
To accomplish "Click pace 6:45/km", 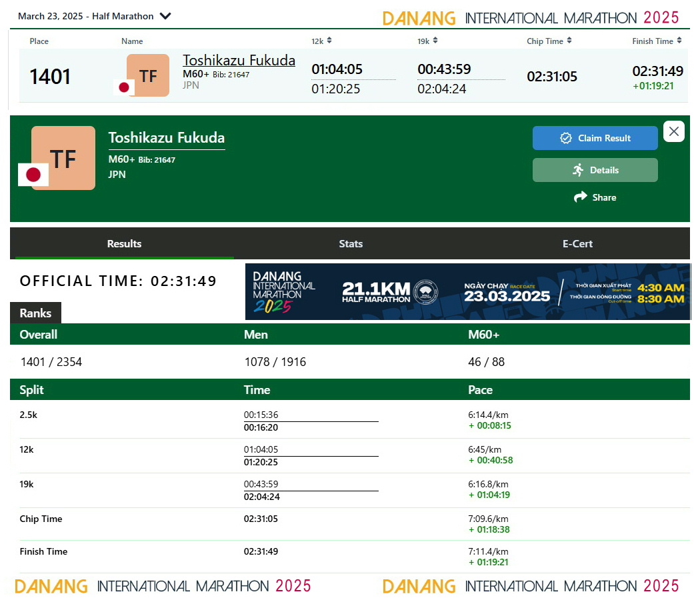I will [x=485, y=449].
